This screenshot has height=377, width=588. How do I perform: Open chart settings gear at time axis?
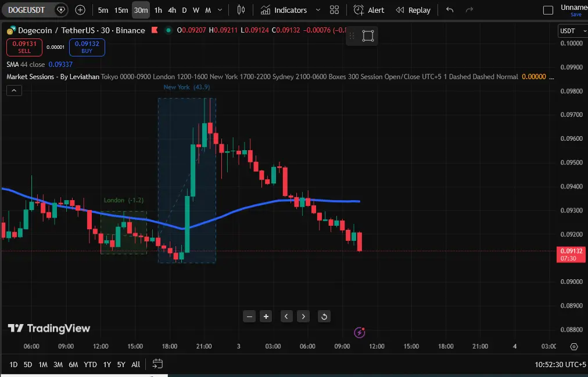click(573, 347)
